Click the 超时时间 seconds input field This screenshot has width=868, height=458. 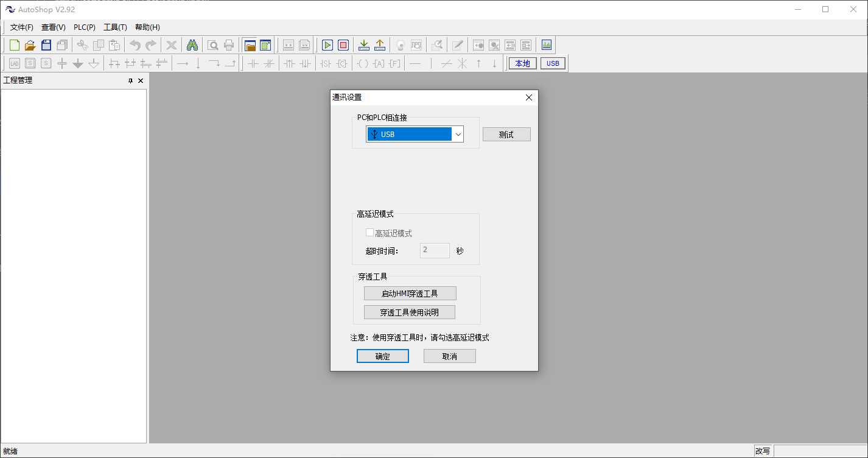tap(435, 250)
